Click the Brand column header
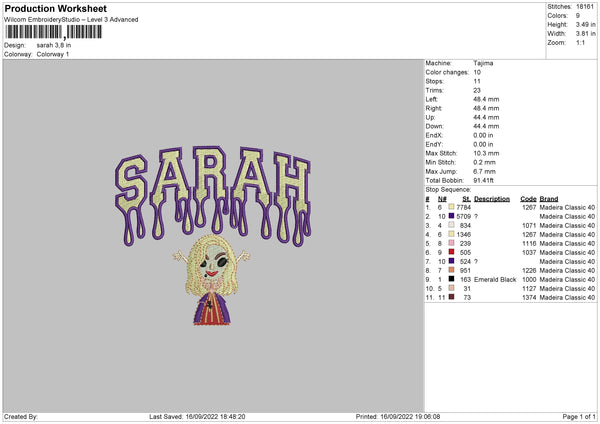Screen dimensions: 600x424 549,199
